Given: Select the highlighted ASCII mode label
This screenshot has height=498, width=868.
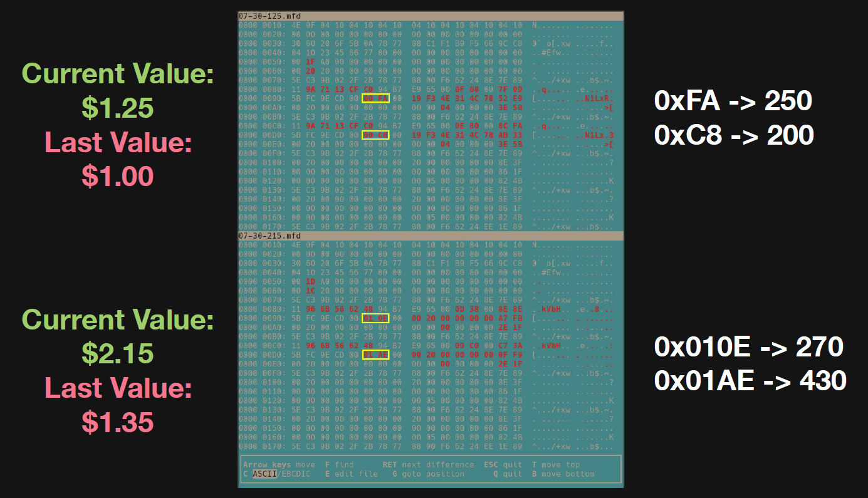Looking at the screenshot, I should [264, 474].
